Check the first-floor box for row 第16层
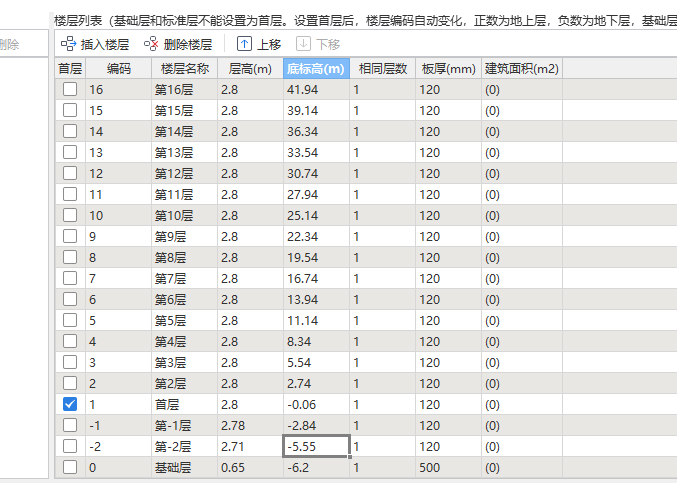Viewport: 677px width, 483px height. pos(70,89)
